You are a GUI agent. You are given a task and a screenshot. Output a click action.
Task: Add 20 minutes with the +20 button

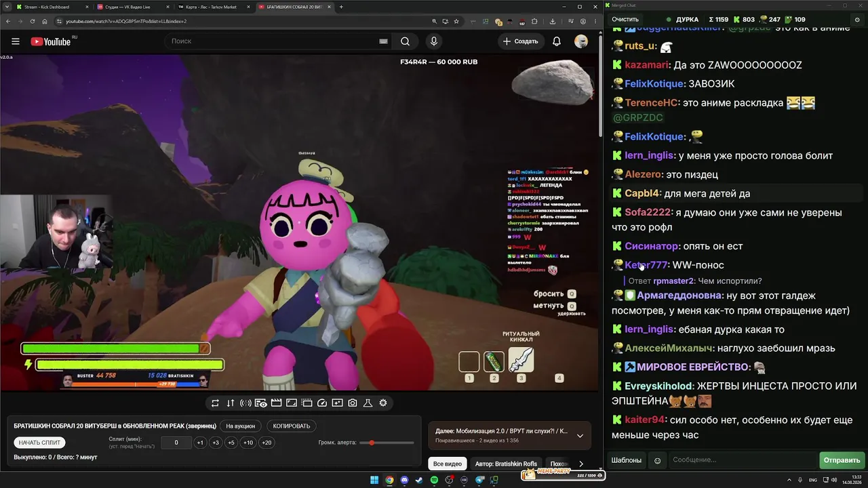tap(267, 443)
